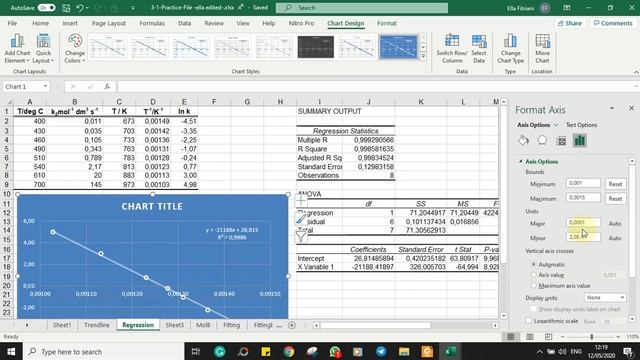
Task: Switch to Insert ribbon tab
Action: 70,23
